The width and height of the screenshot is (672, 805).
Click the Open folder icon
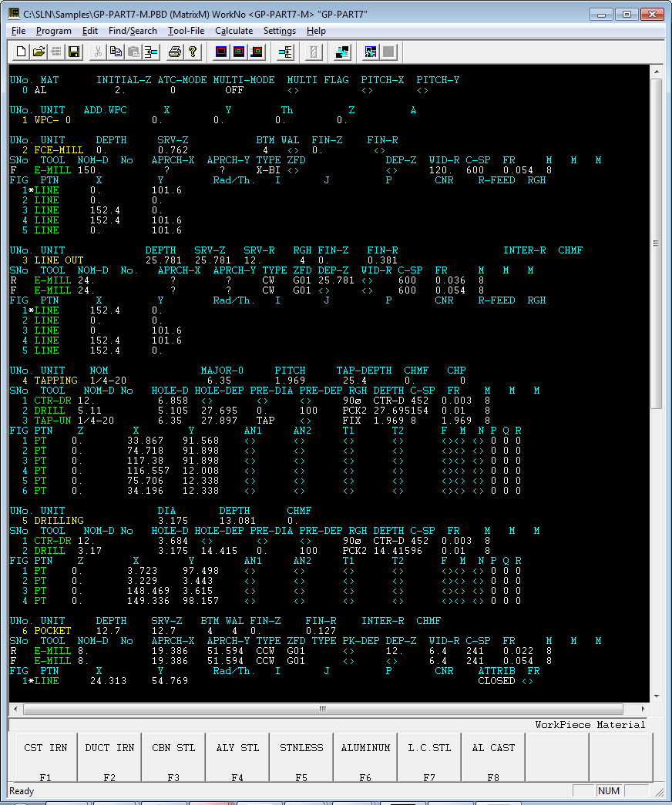[39, 52]
